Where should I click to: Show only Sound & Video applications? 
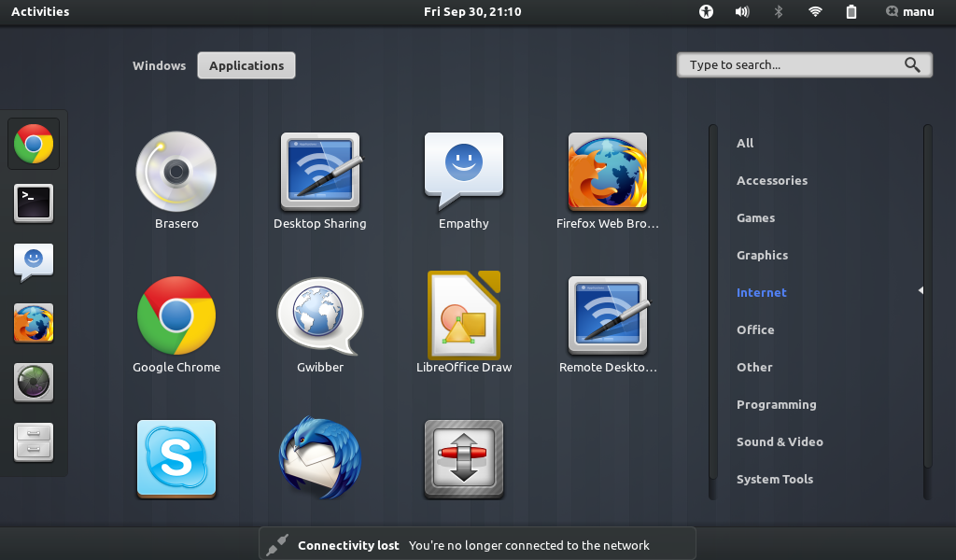[x=780, y=441]
